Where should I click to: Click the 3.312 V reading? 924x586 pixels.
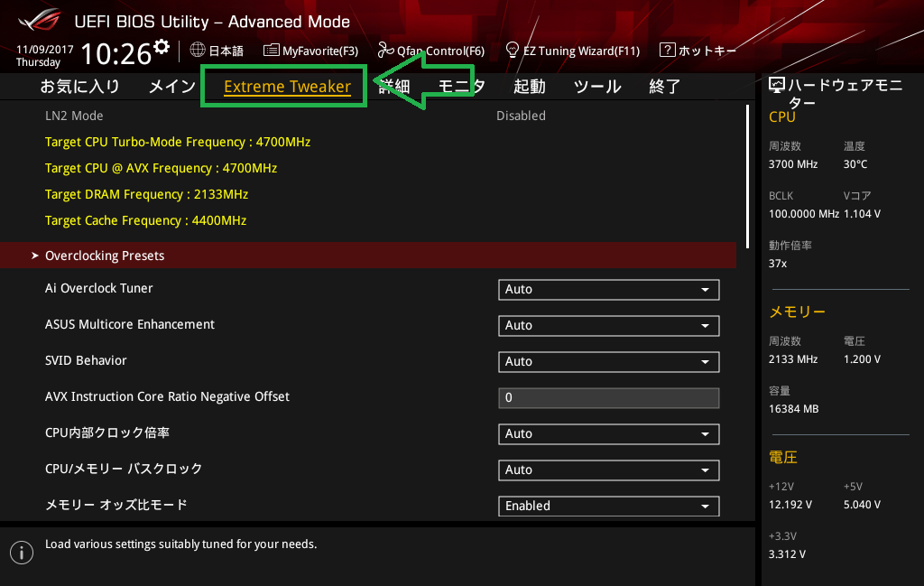point(787,553)
